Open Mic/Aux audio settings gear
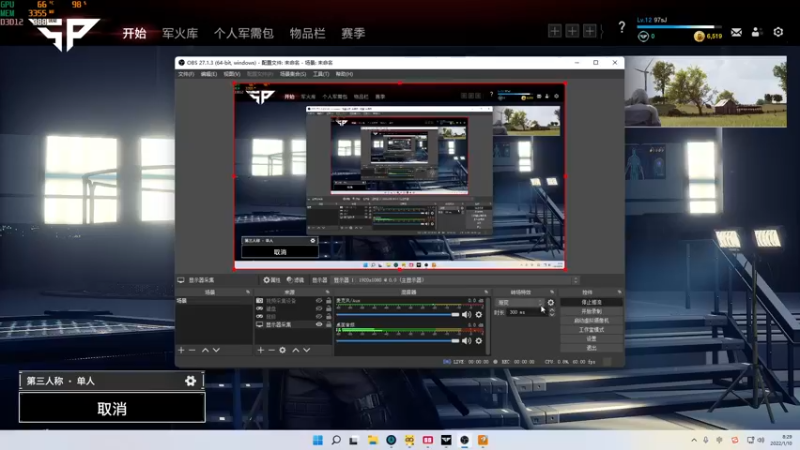The height and width of the screenshot is (450, 800). click(479, 315)
